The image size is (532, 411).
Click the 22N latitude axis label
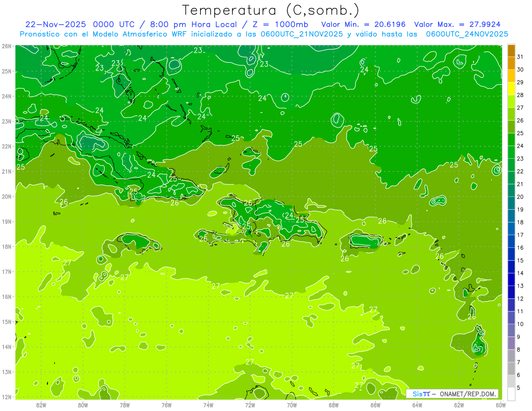(x=6, y=146)
